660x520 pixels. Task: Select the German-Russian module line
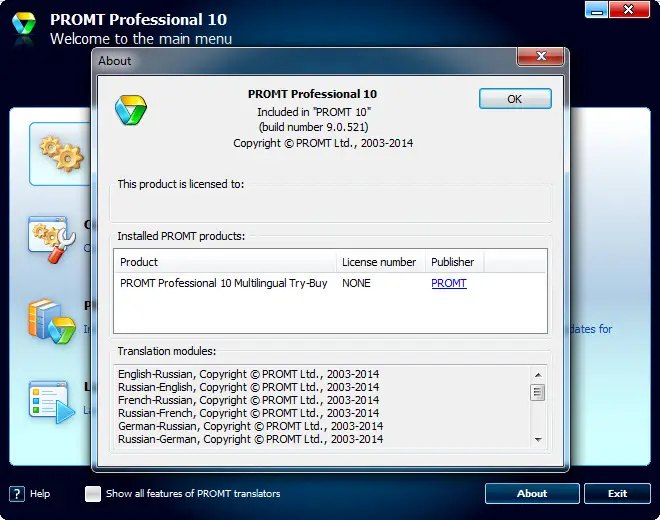[x=250, y=426]
